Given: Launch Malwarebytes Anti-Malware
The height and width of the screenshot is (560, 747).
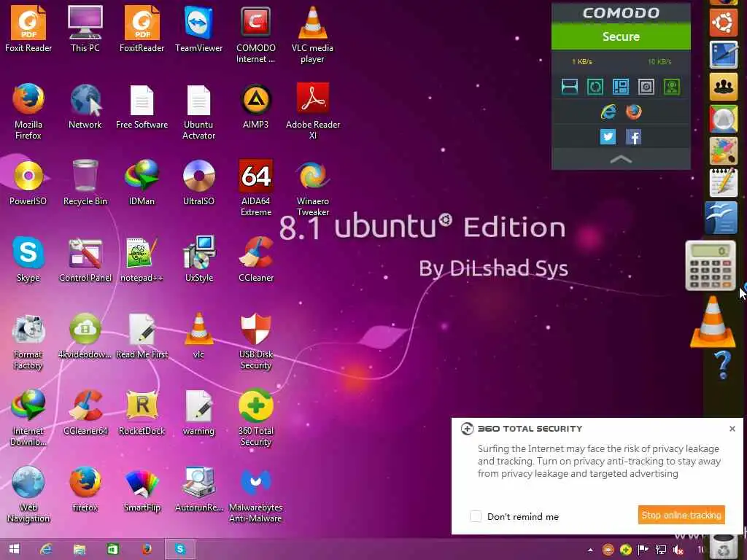Looking at the screenshot, I should (x=256, y=494).
